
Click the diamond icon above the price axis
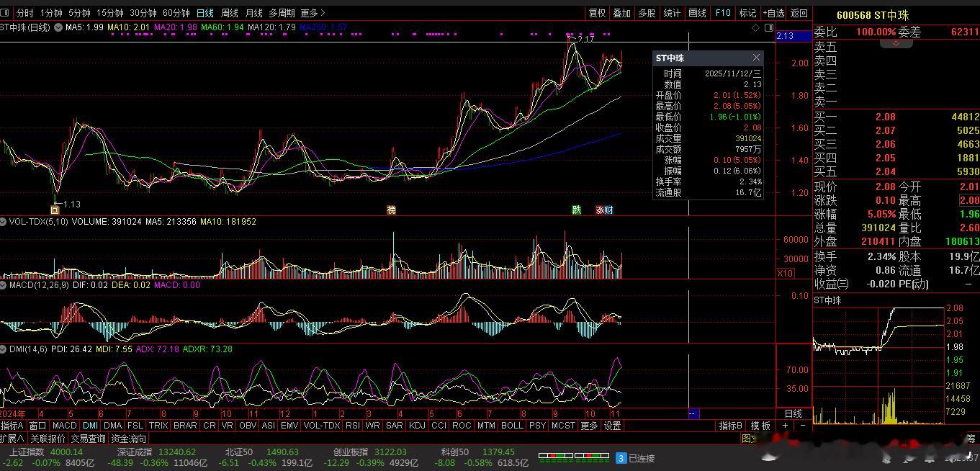755,27
